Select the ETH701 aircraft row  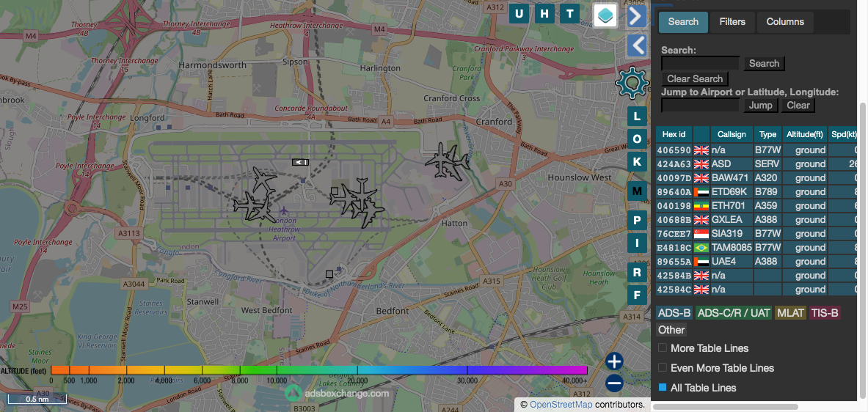tap(756, 206)
